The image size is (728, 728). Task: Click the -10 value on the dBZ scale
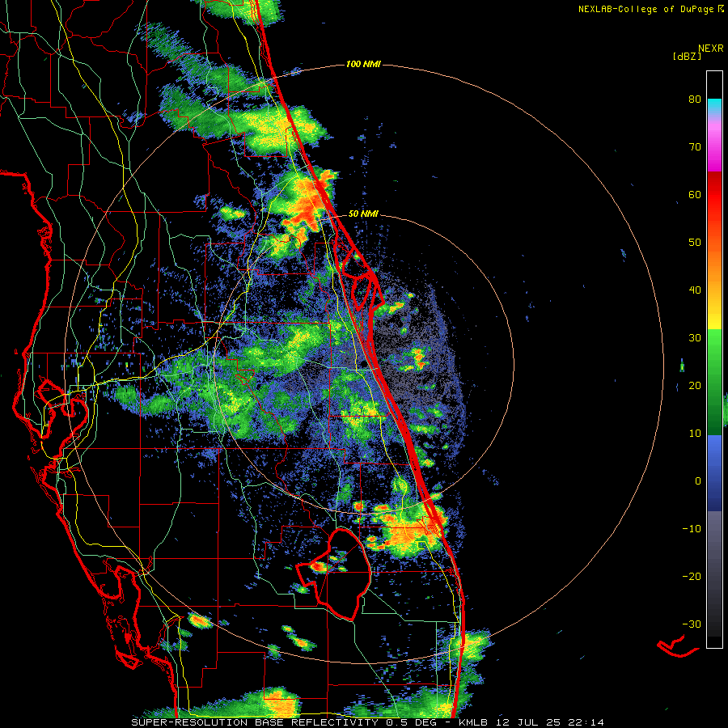coord(692,529)
